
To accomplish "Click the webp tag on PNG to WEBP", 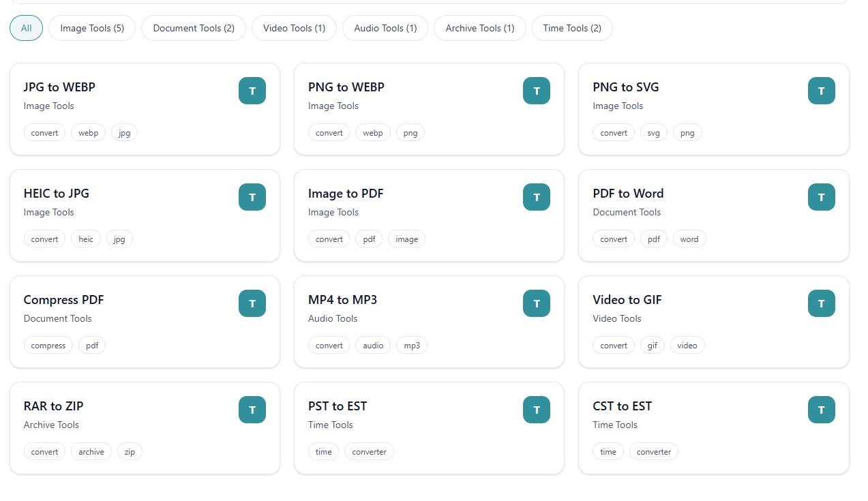I will (x=372, y=132).
